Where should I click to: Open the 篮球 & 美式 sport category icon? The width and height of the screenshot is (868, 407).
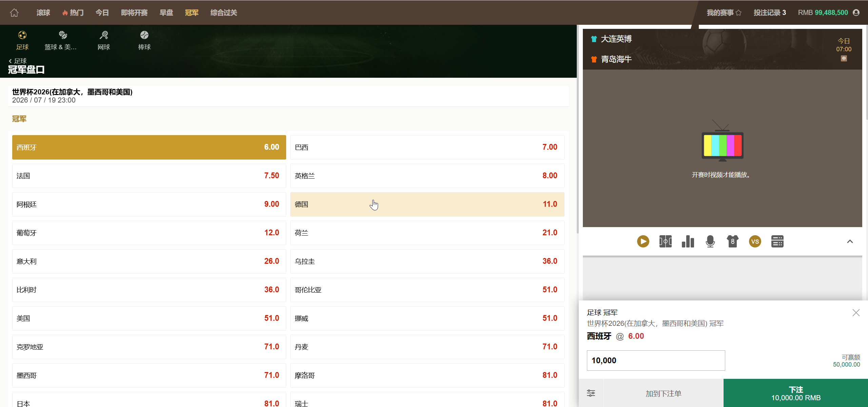(x=62, y=39)
